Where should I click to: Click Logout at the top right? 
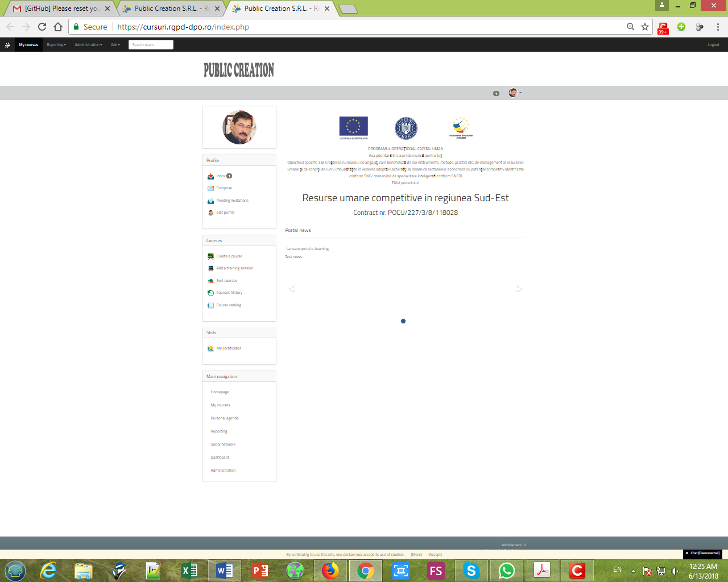pyautogui.click(x=713, y=44)
